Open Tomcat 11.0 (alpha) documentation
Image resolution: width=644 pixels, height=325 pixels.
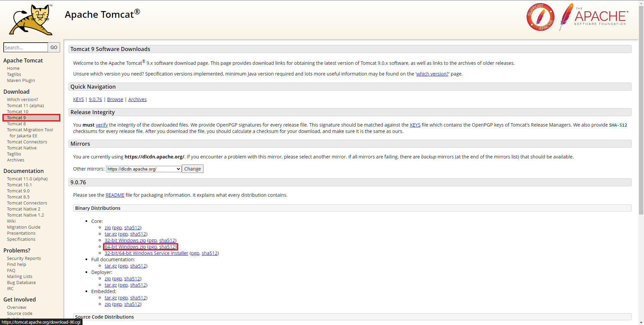(x=27, y=179)
